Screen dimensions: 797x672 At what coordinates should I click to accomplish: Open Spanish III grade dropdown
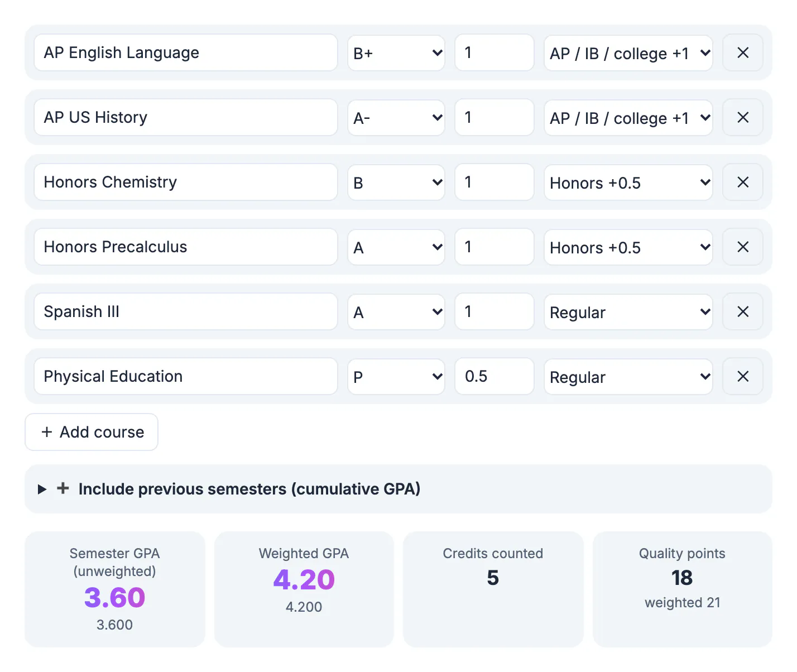(x=396, y=312)
